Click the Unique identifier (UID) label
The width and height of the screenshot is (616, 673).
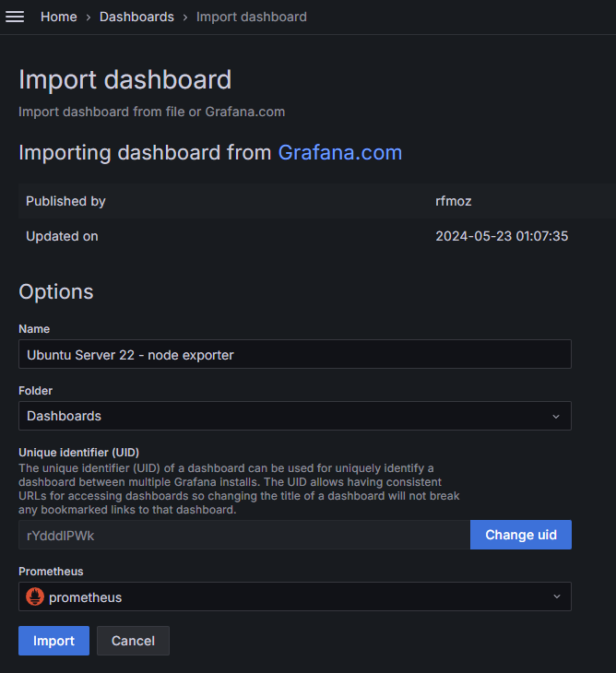point(79,453)
